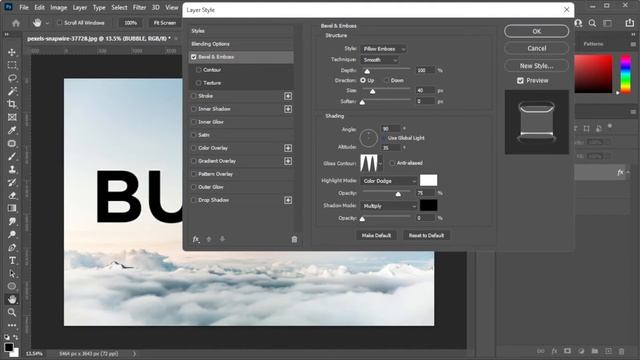Select the Eyedropper tool
The image size is (640, 360).
point(12,130)
